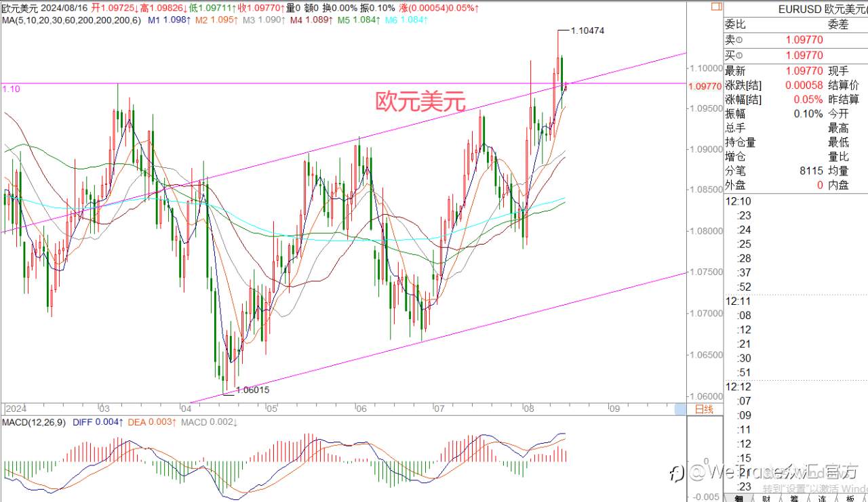868x502 pixels.
Task: Select the M6 1.084 moving average value
Action: pyautogui.click(x=407, y=20)
